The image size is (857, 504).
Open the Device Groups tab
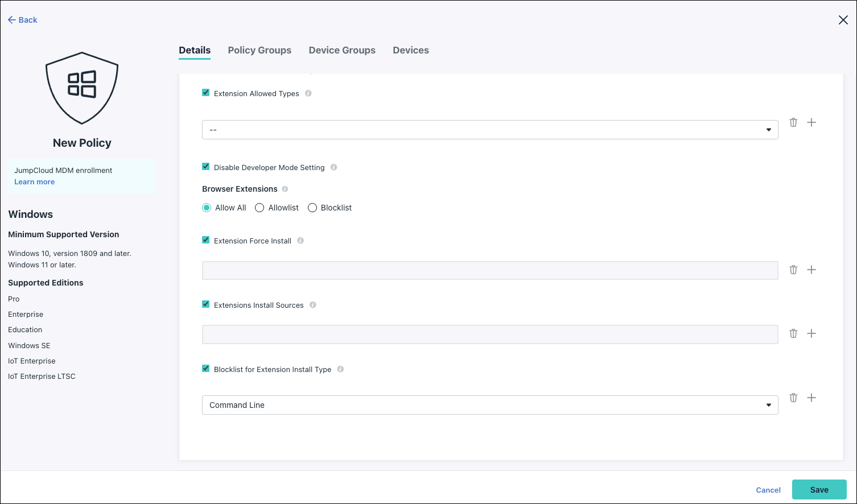coord(342,50)
